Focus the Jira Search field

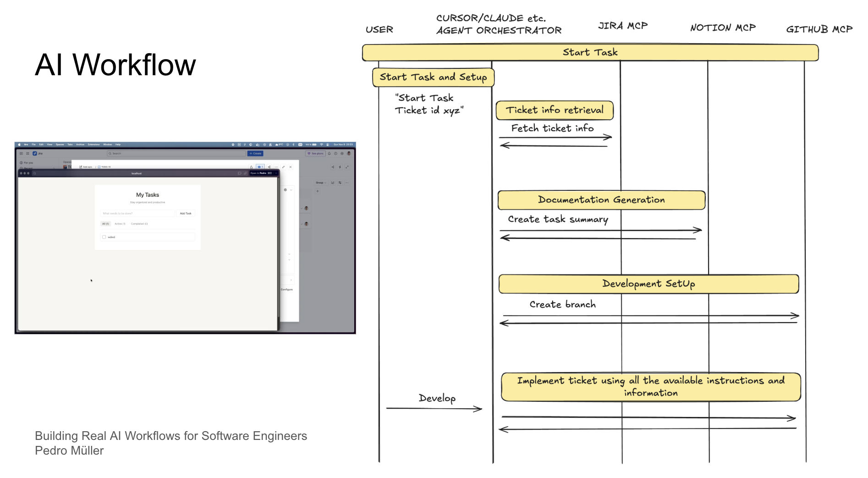point(176,153)
